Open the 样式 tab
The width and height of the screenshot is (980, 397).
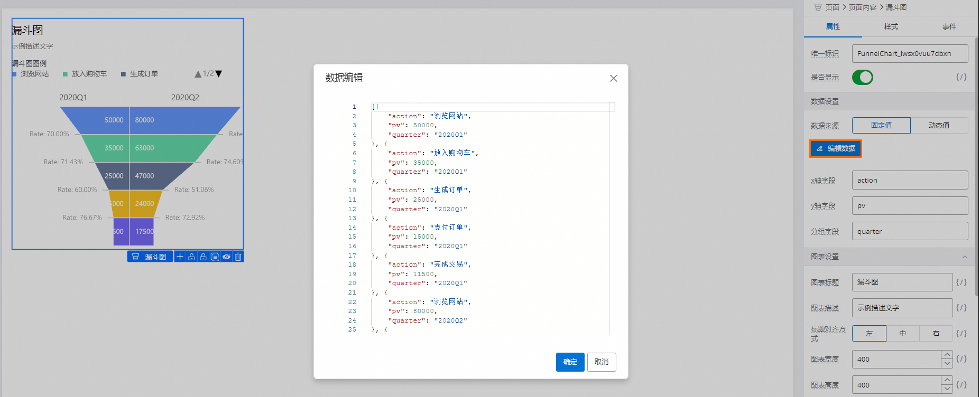[x=891, y=26]
